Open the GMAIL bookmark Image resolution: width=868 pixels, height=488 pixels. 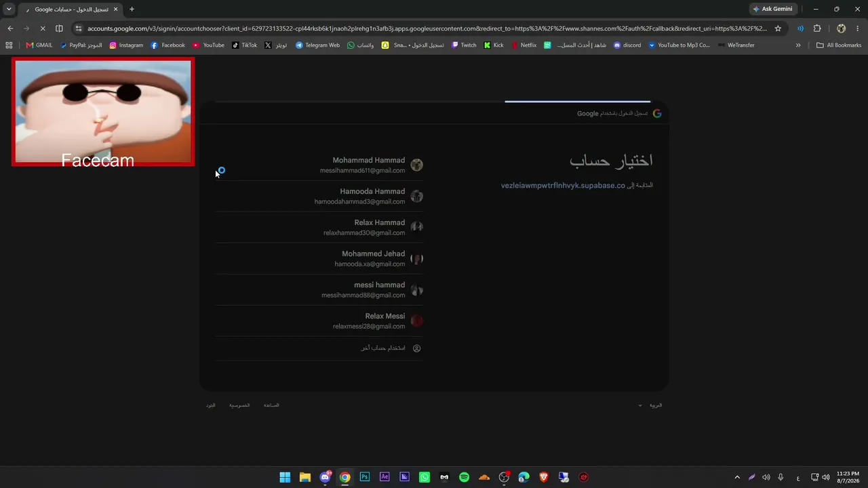click(39, 45)
